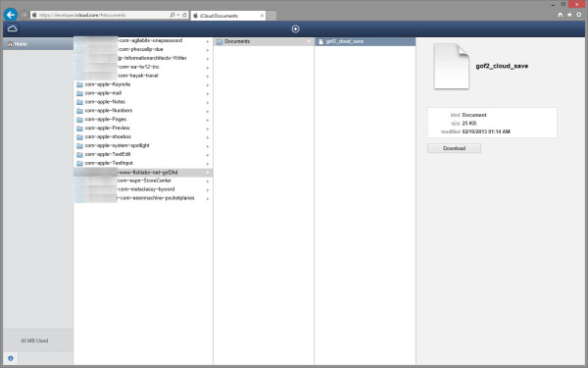
Task: Click the folder icon of com~apple~shoebox
Action: pos(79,137)
